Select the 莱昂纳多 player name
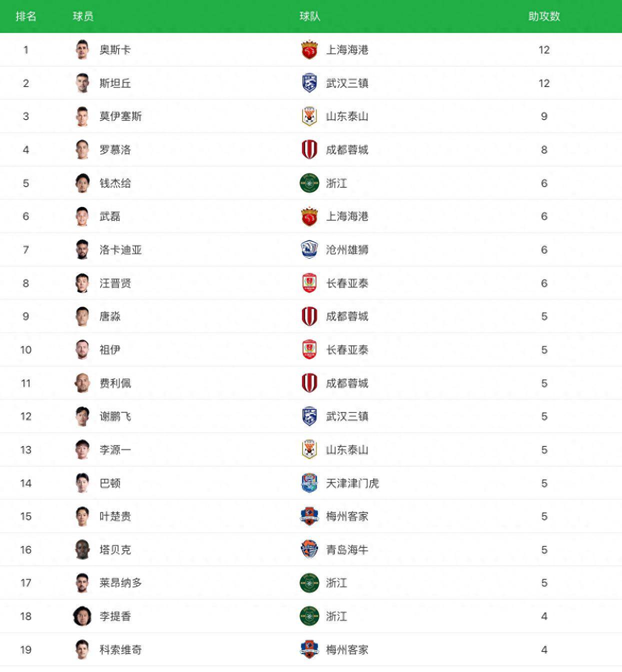 tap(120, 583)
